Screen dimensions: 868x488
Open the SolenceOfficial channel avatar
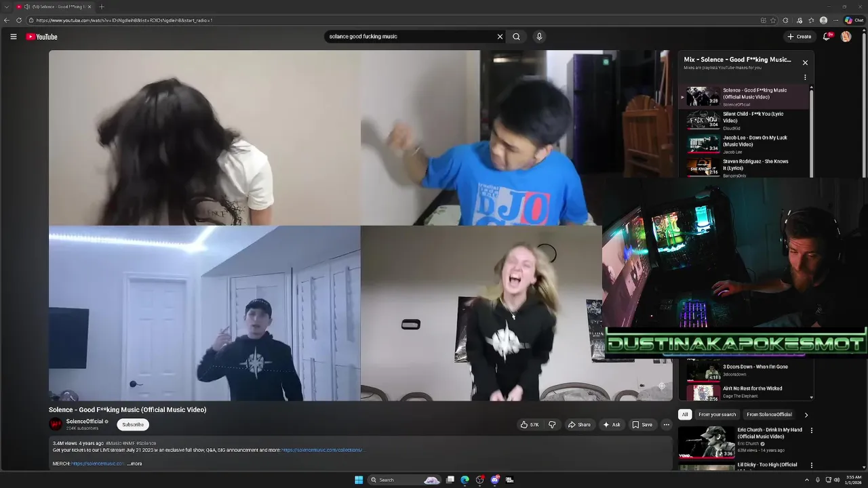[56, 424]
